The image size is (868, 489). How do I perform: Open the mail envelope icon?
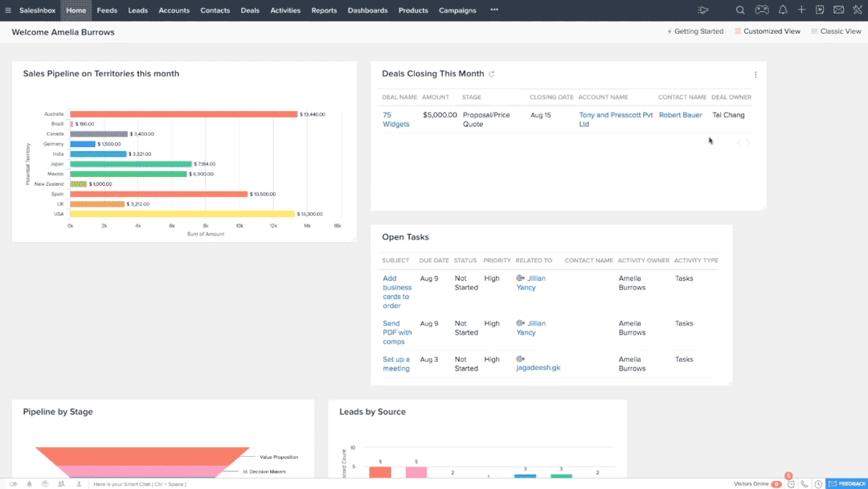click(x=838, y=10)
